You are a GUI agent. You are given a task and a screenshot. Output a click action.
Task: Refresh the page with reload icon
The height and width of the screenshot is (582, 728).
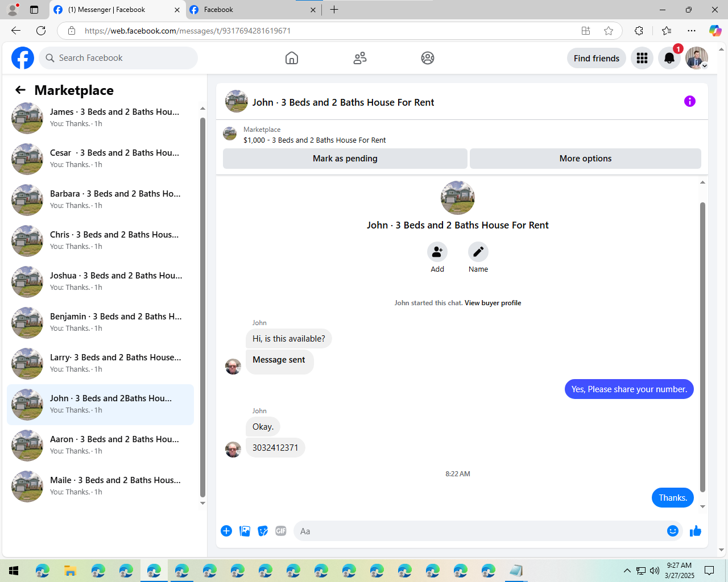point(41,31)
